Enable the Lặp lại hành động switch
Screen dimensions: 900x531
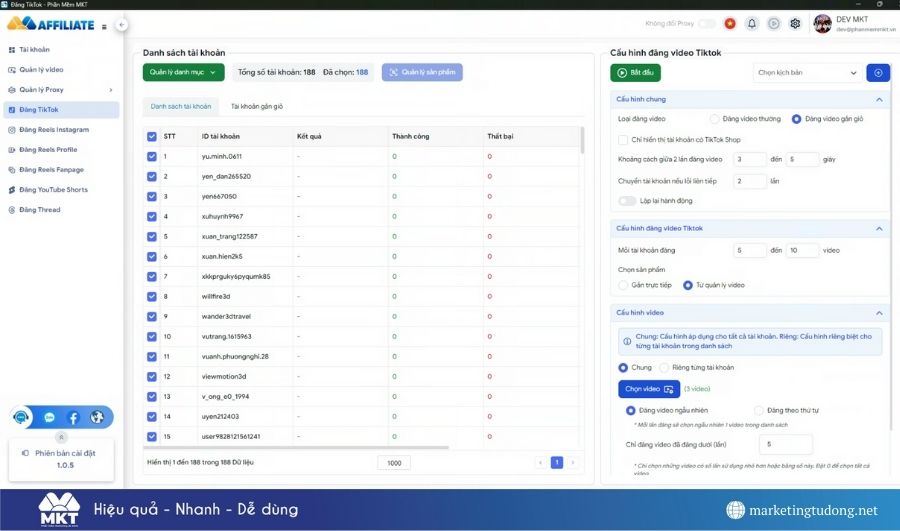627,201
